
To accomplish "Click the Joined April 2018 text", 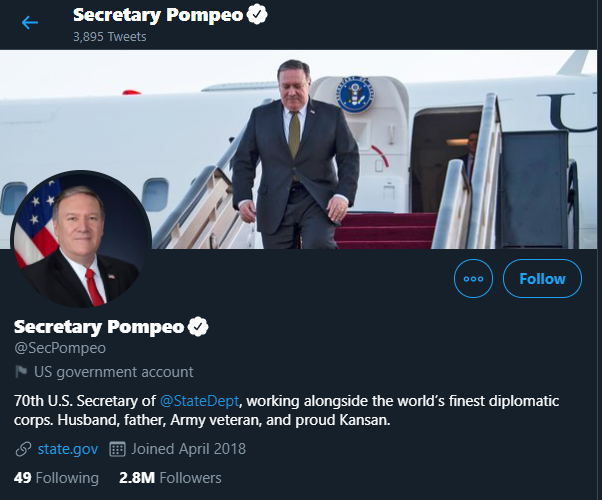I will (x=189, y=449).
